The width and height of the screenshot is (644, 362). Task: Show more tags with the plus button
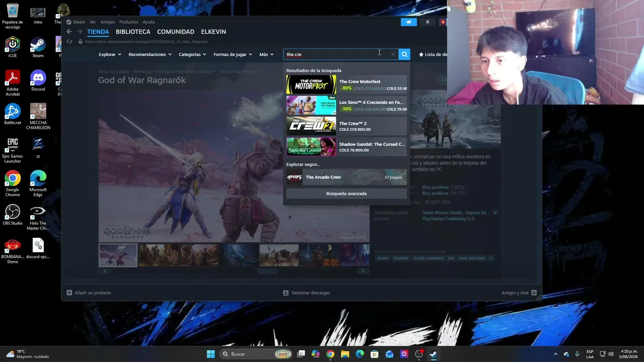tap(491, 258)
